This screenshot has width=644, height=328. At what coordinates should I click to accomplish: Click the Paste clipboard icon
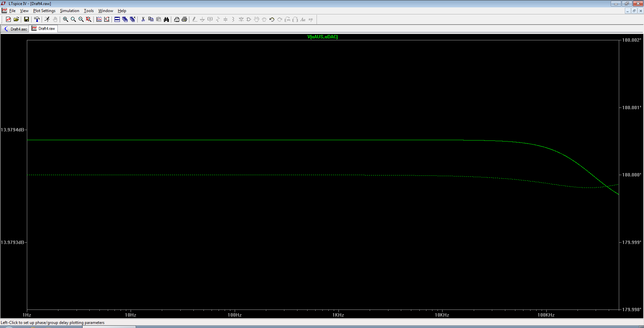coord(158,19)
